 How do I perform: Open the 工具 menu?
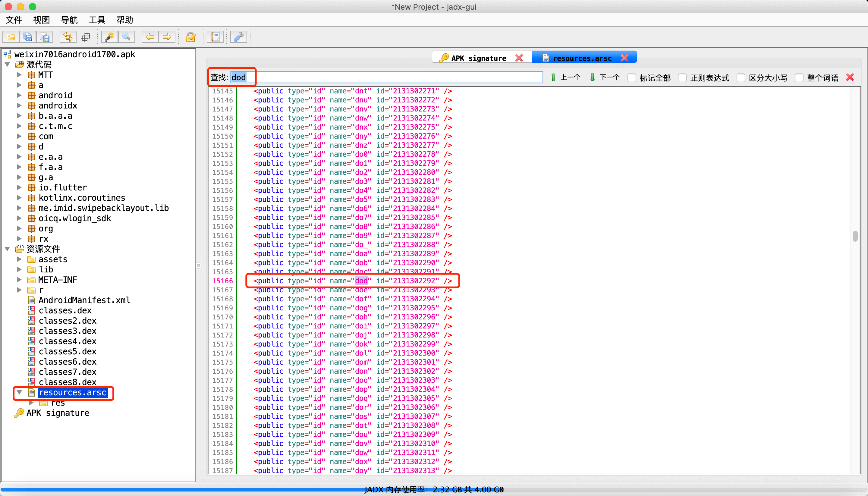point(97,20)
